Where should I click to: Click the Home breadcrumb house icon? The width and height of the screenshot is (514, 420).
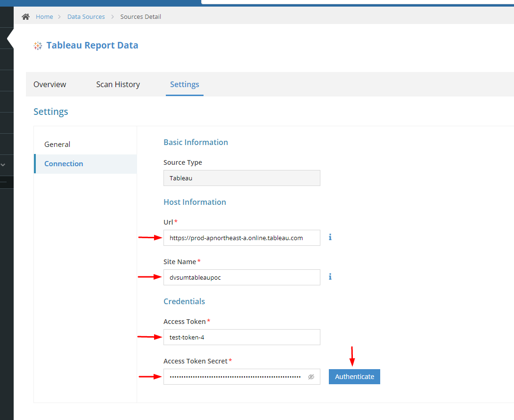click(25, 16)
